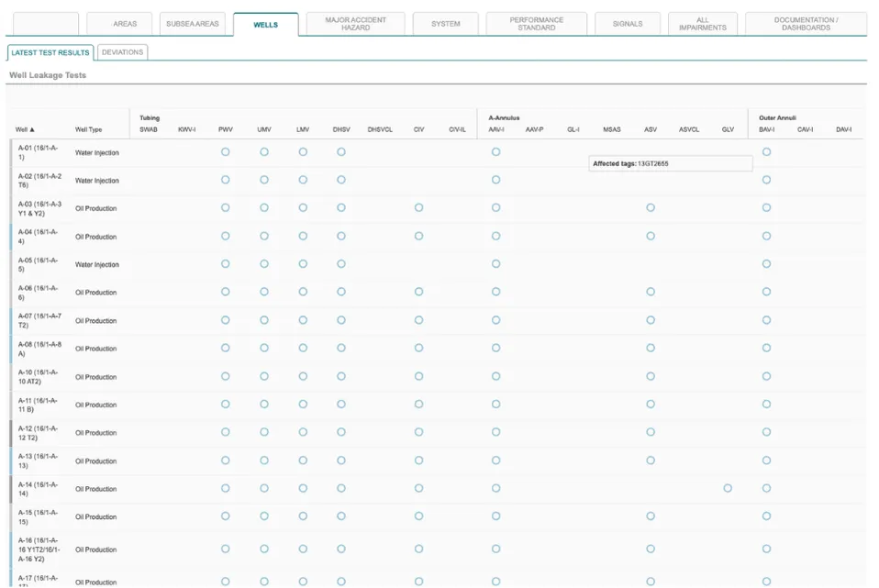Viewport: 879px width, 588px height.
Task: Click LMV status circle for well A-05
Action: 303,263
